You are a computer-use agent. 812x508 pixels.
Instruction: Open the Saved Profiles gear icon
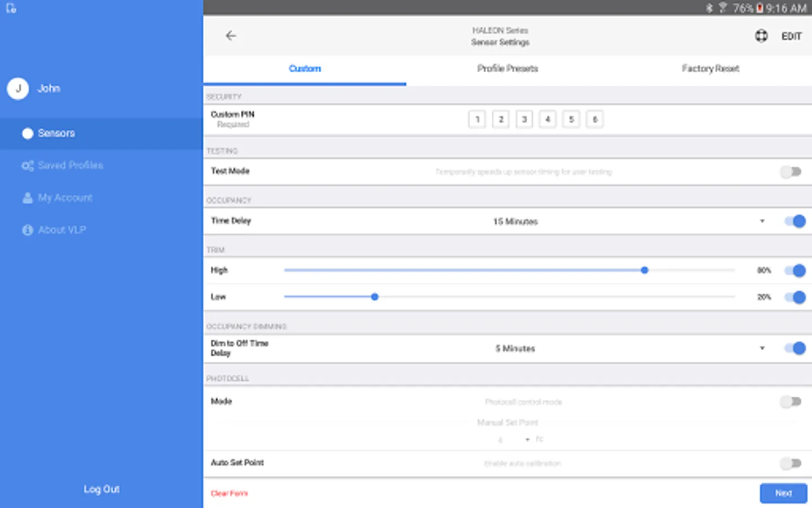click(x=27, y=165)
